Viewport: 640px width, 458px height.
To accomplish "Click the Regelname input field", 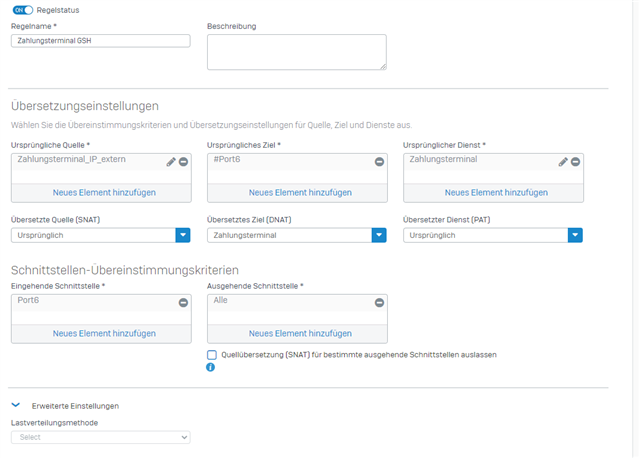I will pos(101,41).
